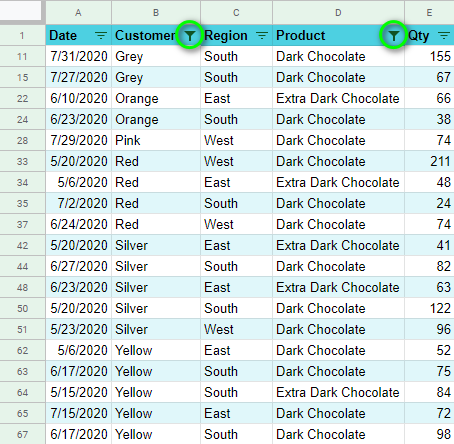The height and width of the screenshot is (444, 454).
Task: Select row 42 header number
Action: [x=22, y=245]
